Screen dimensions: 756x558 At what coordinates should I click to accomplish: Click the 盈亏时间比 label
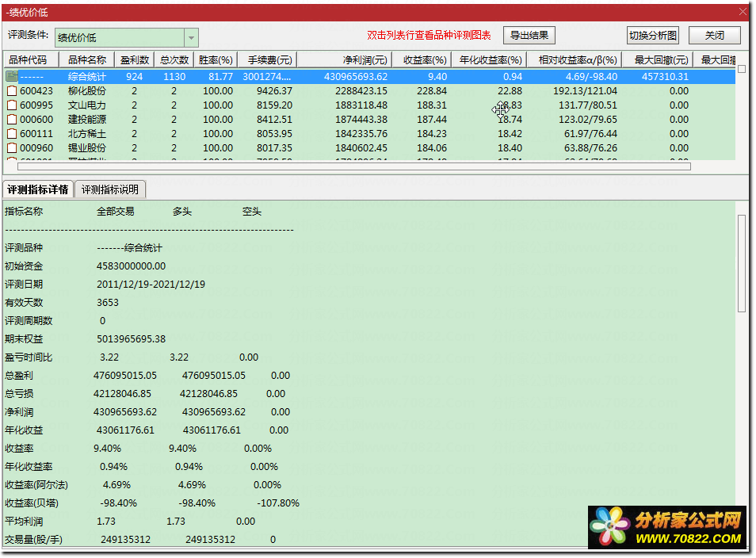[x=29, y=357]
